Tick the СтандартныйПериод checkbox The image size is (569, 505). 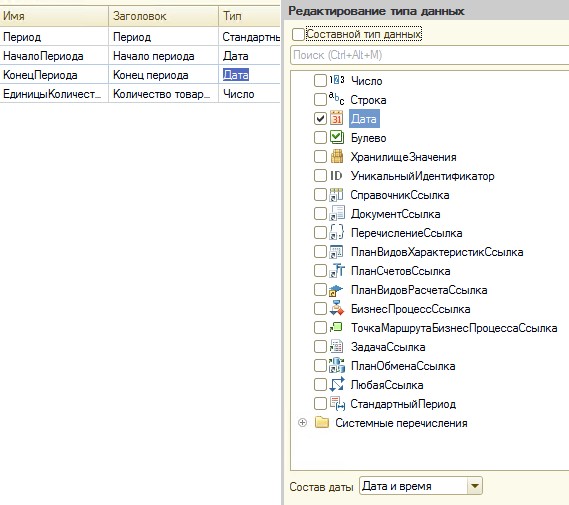point(320,403)
